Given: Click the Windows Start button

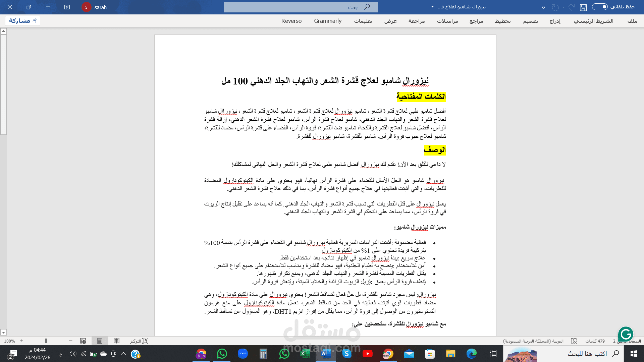Looking at the screenshot, I should coord(634,354).
